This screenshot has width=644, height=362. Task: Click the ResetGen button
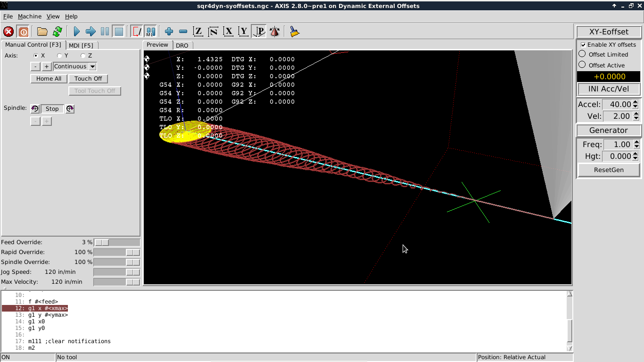[x=609, y=170]
